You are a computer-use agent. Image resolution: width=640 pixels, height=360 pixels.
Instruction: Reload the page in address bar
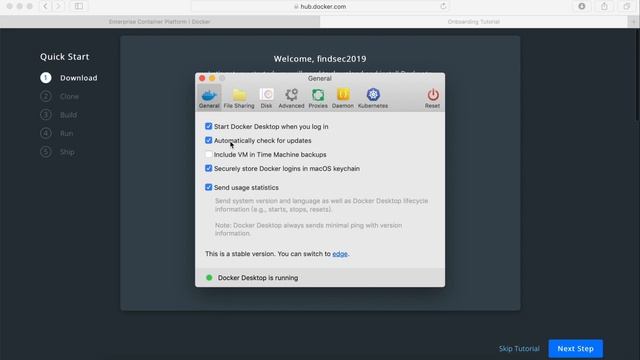tap(443, 6)
